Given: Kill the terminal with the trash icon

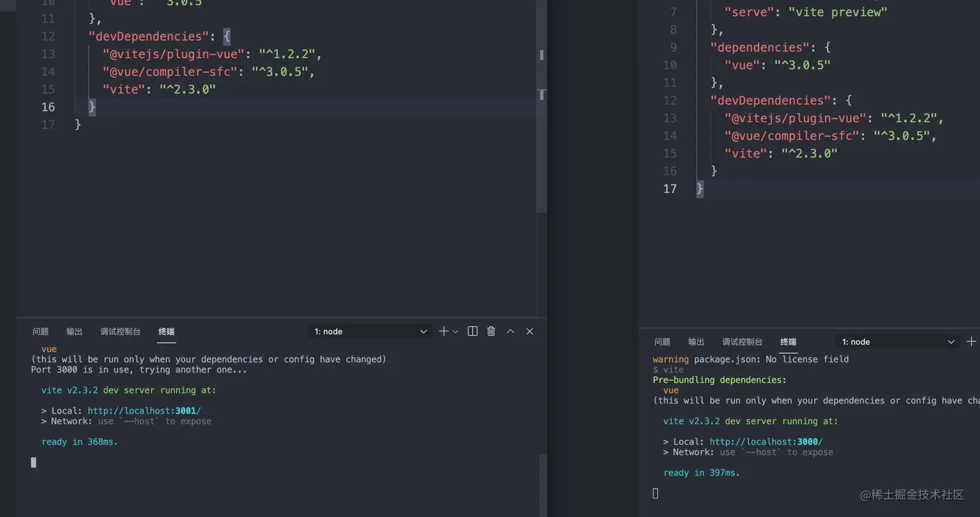Looking at the screenshot, I should [491, 331].
